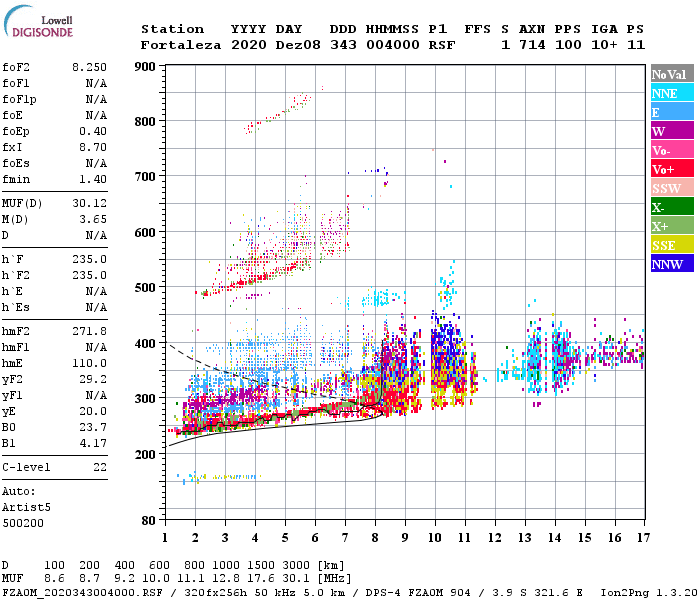Select the SSE yellow legend swatch
Viewport: 700px width, 600px height.
click(672, 245)
